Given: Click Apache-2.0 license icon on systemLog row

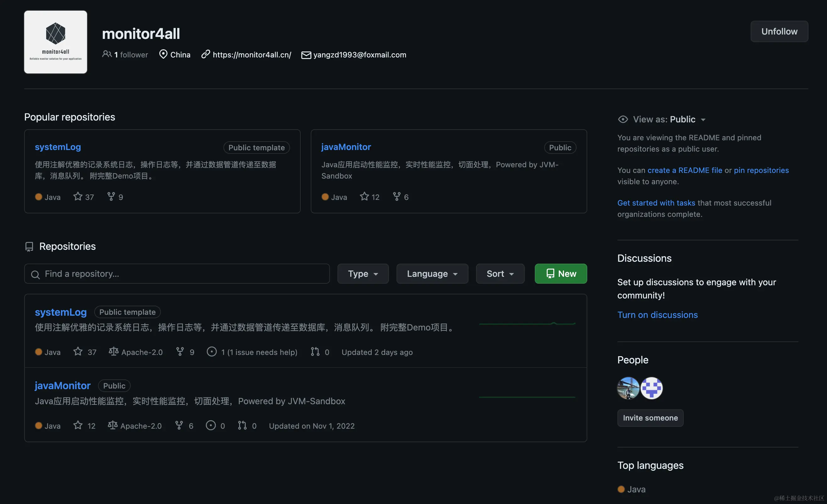Looking at the screenshot, I should [113, 351].
